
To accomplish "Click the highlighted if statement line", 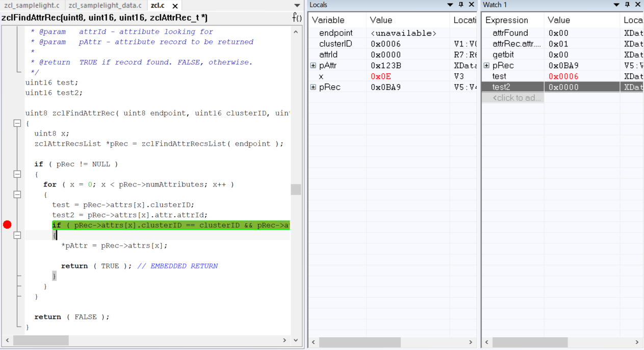I will click(x=171, y=225).
